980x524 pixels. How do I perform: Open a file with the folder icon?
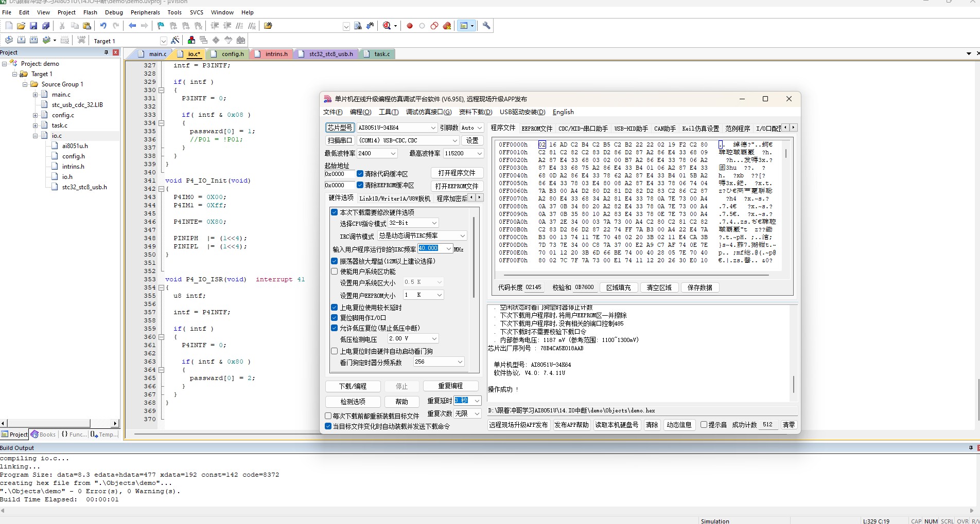coord(21,26)
